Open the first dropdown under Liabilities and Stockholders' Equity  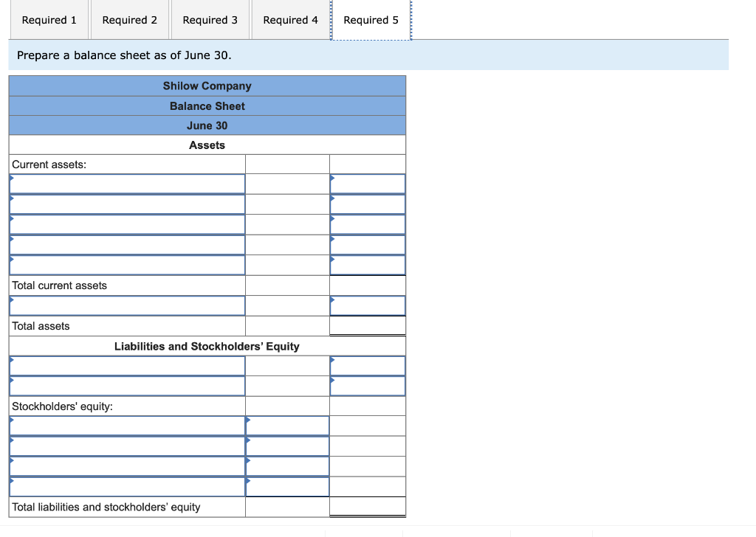pos(127,365)
